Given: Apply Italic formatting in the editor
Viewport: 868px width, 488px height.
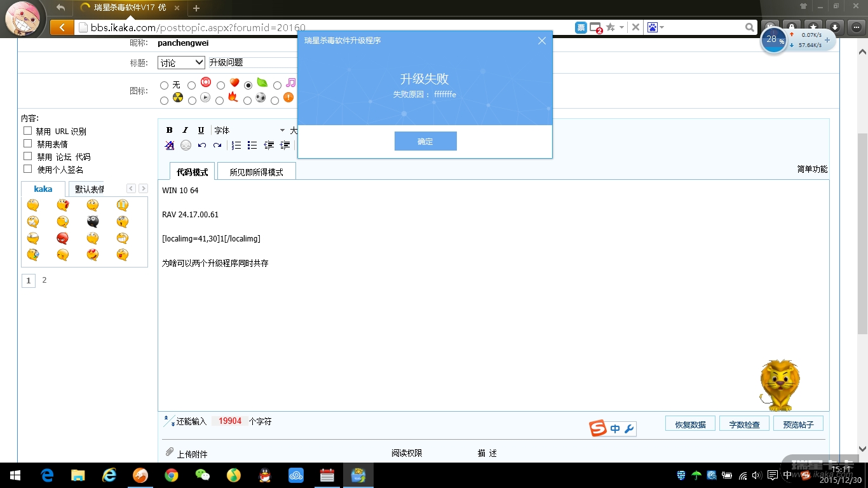Looking at the screenshot, I should (x=185, y=130).
